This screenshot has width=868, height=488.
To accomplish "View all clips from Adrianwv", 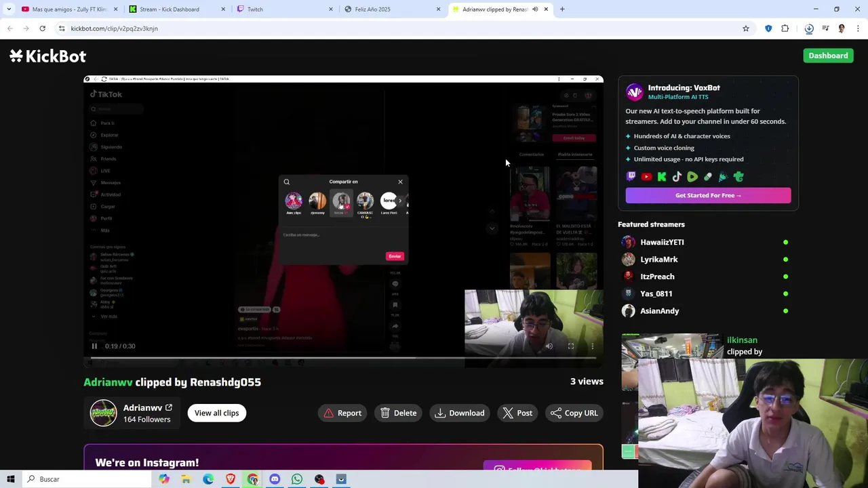I will pyautogui.click(x=216, y=413).
